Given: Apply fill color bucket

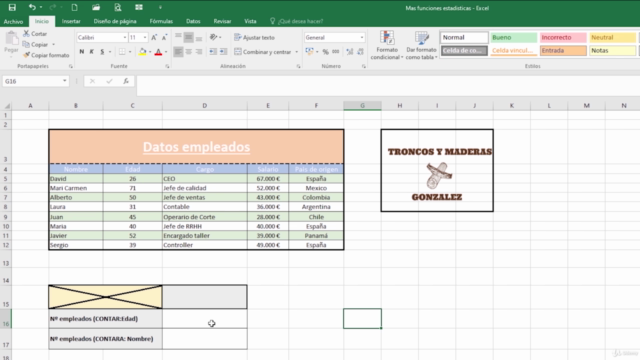Looking at the screenshot, I should 142,52.
